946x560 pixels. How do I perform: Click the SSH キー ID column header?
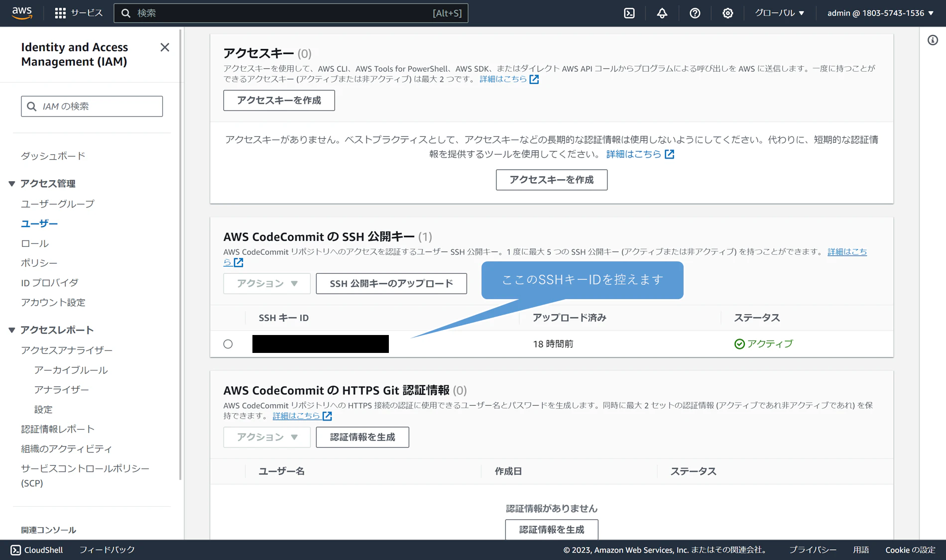point(283,318)
